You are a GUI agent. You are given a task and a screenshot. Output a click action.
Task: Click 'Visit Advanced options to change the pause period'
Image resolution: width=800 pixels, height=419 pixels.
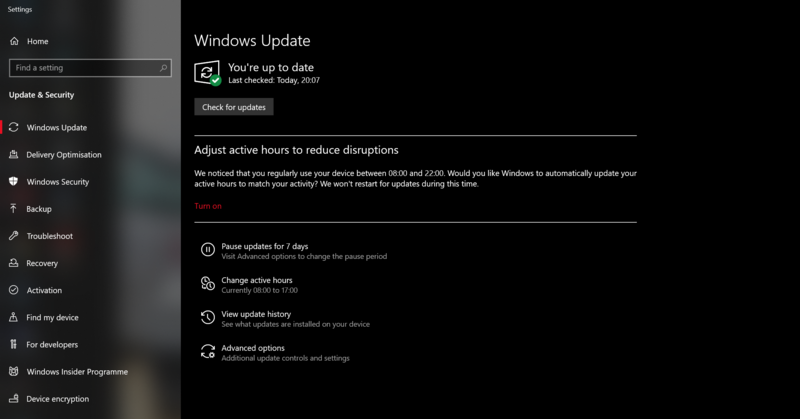[x=304, y=256]
